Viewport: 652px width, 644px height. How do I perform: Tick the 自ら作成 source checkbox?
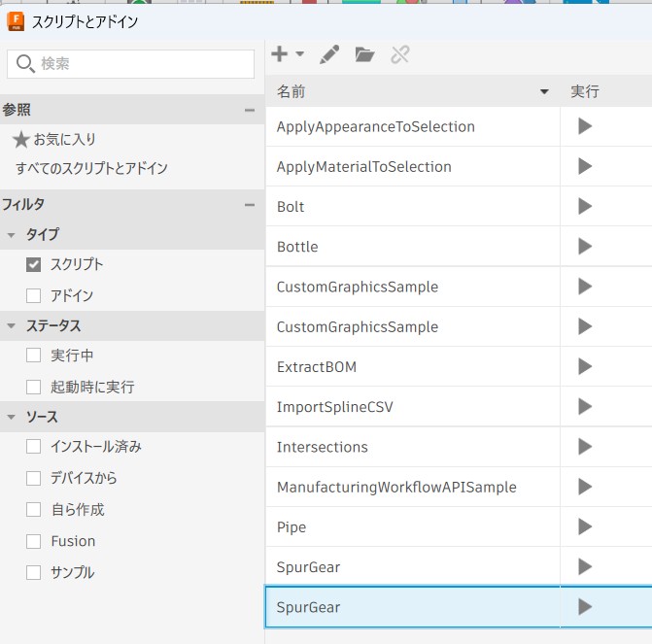tap(33, 510)
